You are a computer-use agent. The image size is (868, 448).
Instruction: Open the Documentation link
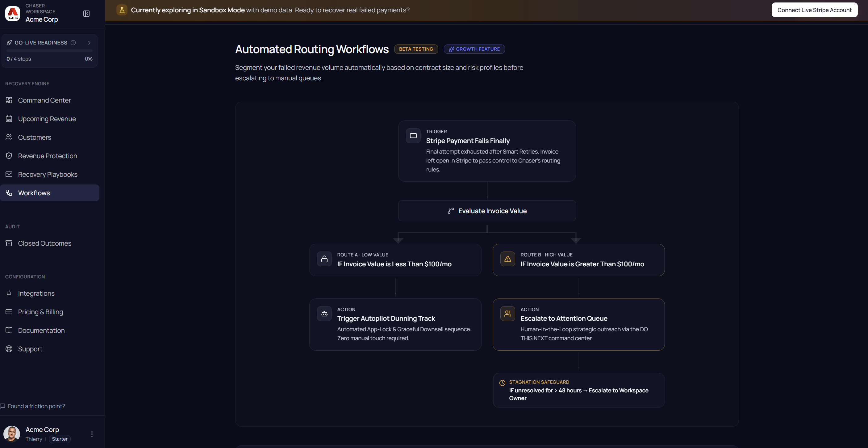tap(49, 331)
